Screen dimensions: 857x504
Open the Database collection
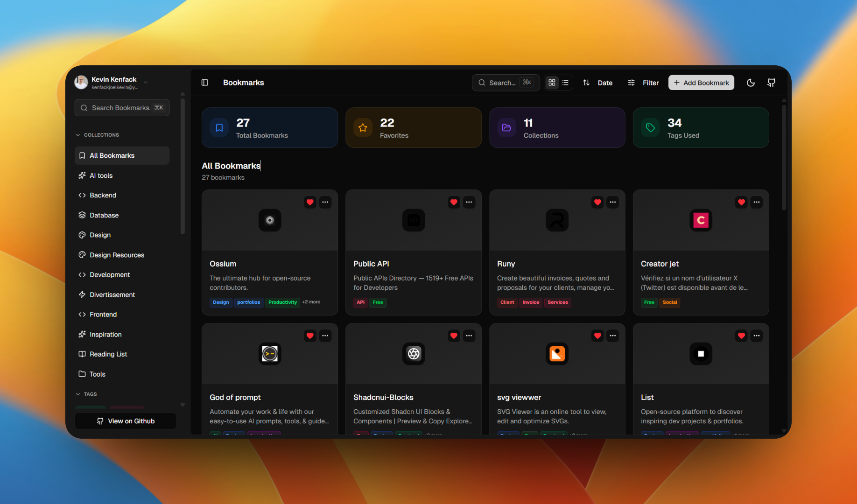(122, 215)
